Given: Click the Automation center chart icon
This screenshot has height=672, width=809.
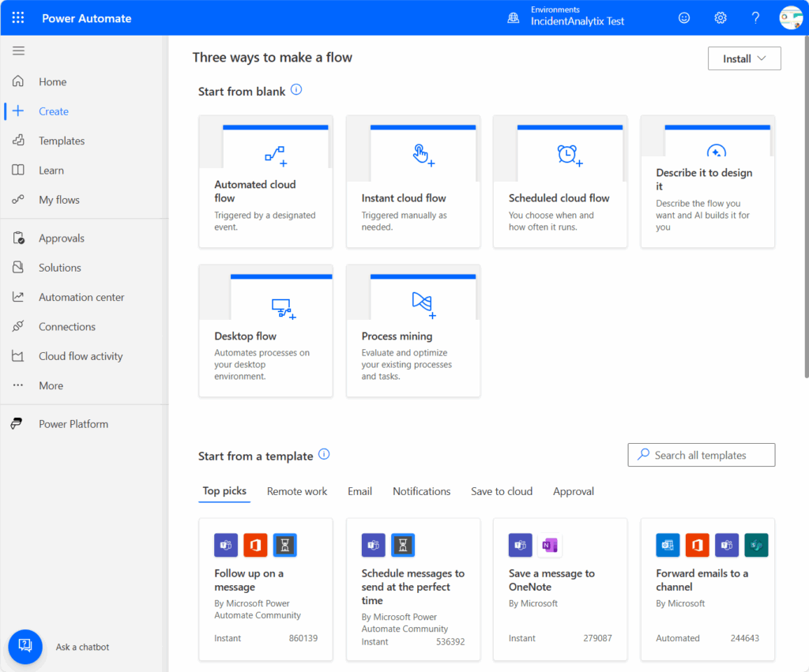Looking at the screenshot, I should (18, 297).
